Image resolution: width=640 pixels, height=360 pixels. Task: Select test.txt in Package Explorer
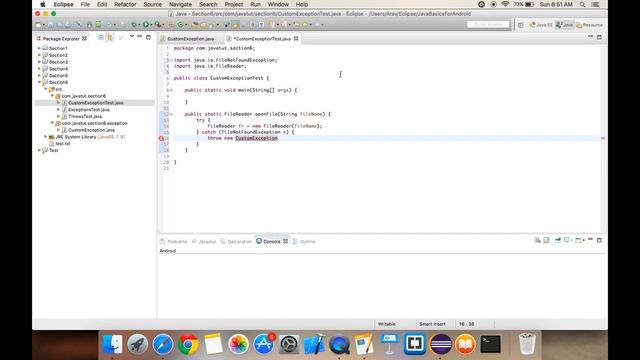(x=63, y=144)
